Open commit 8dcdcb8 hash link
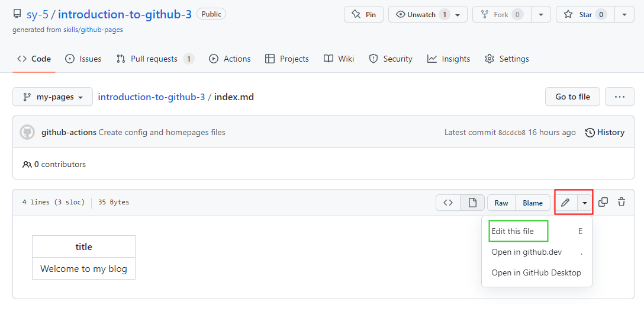The height and width of the screenshot is (311, 644). click(x=511, y=133)
